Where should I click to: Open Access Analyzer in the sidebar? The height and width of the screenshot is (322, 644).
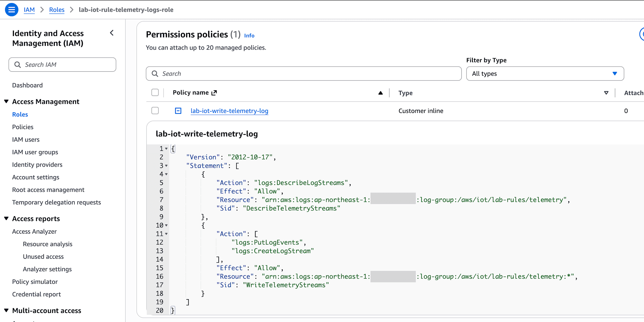click(x=34, y=231)
